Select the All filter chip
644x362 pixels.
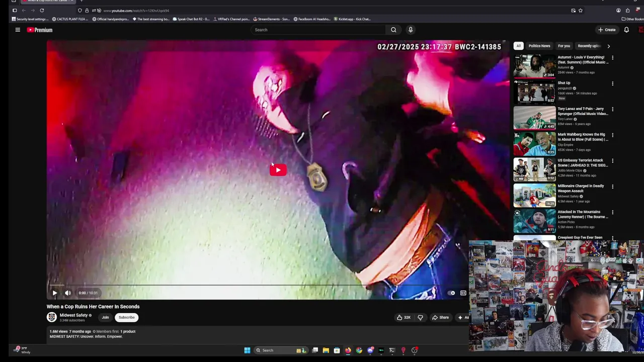518,46
